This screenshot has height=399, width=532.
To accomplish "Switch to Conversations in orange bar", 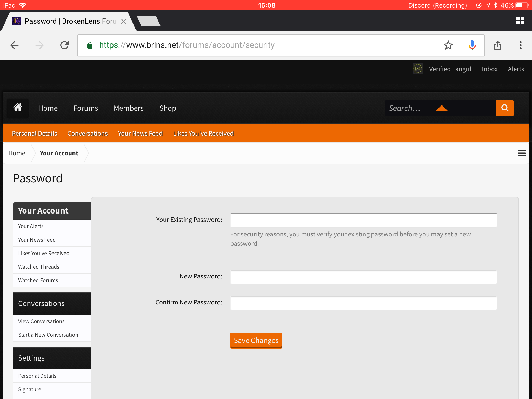I will coord(88,134).
